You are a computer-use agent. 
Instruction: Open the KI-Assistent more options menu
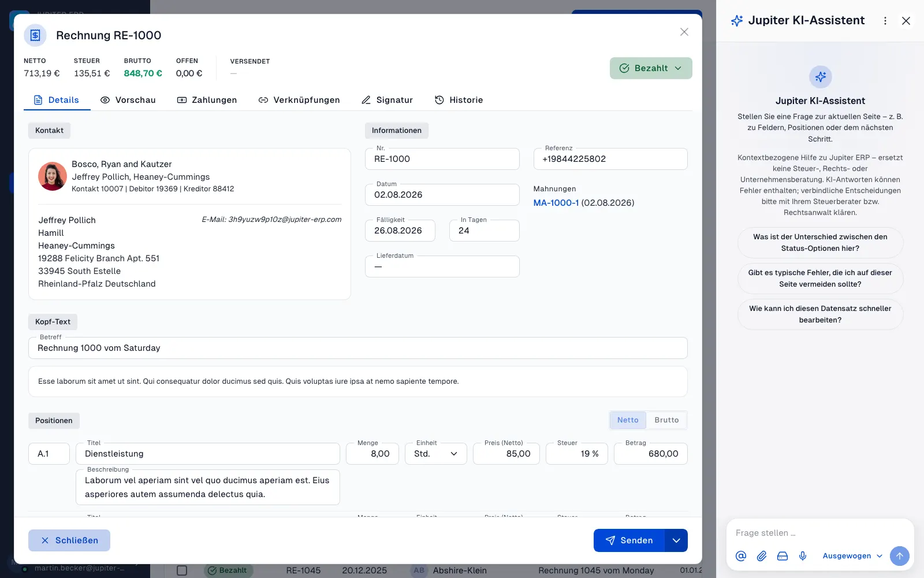click(885, 21)
